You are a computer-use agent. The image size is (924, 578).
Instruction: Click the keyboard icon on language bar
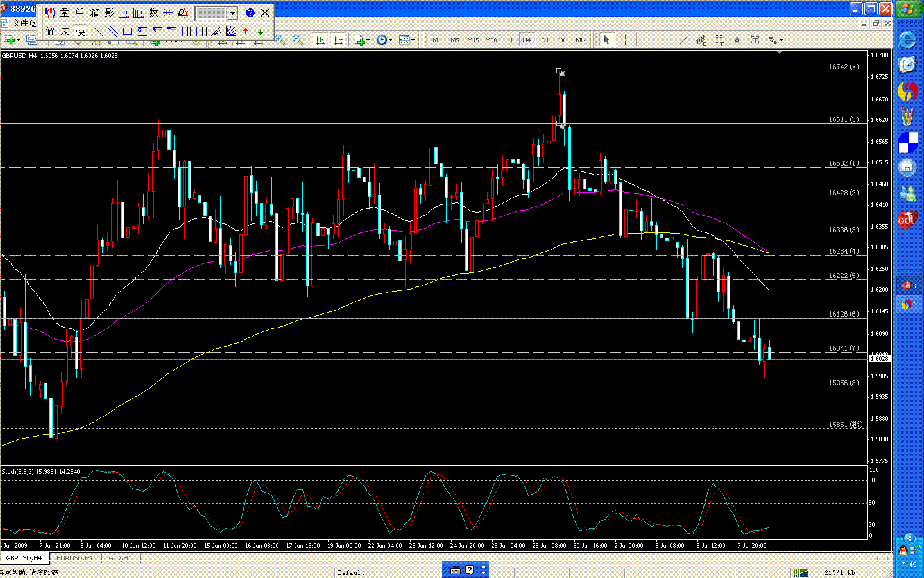pyautogui.click(x=456, y=570)
